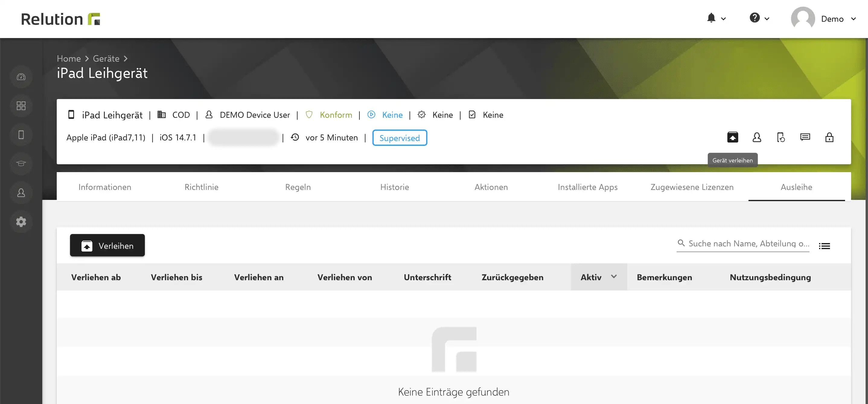The height and width of the screenshot is (404, 868).
Task: Open the send message icon
Action: click(805, 137)
